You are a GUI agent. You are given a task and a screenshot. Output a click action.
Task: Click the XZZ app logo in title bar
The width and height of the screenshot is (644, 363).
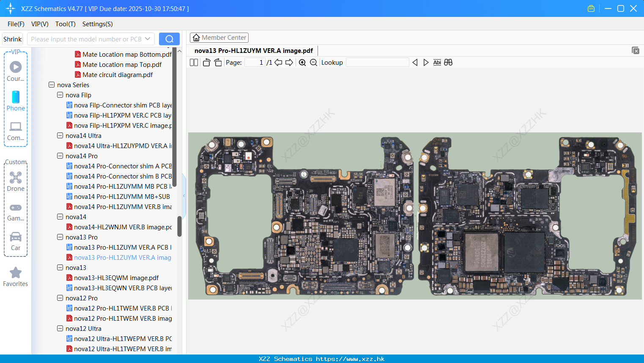11,8
